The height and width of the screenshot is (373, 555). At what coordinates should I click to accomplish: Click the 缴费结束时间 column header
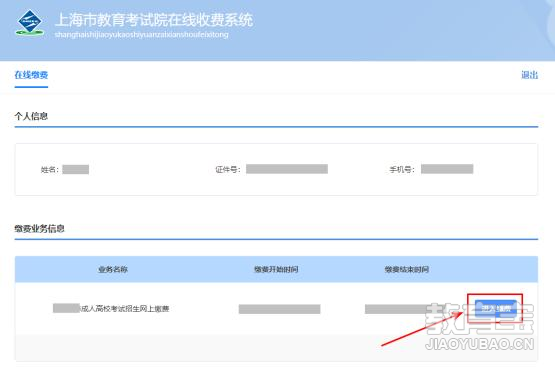tap(407, 269)
